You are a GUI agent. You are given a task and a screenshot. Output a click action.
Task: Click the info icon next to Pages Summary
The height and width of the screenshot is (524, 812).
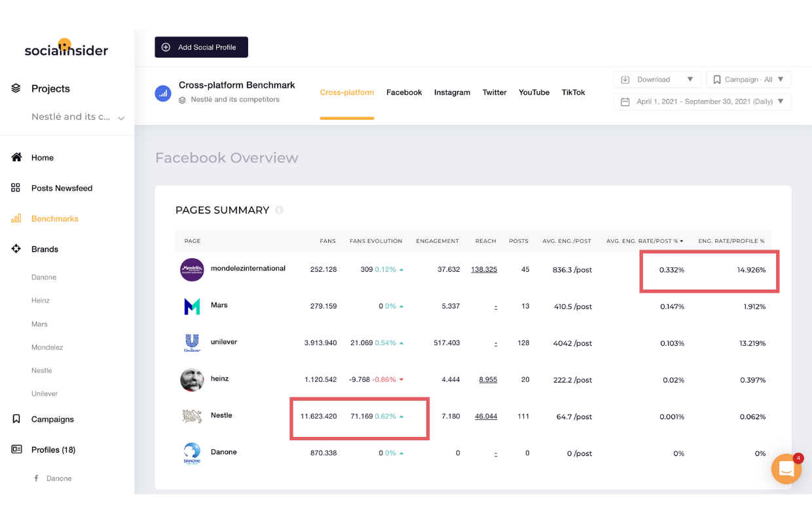[279, 210]
